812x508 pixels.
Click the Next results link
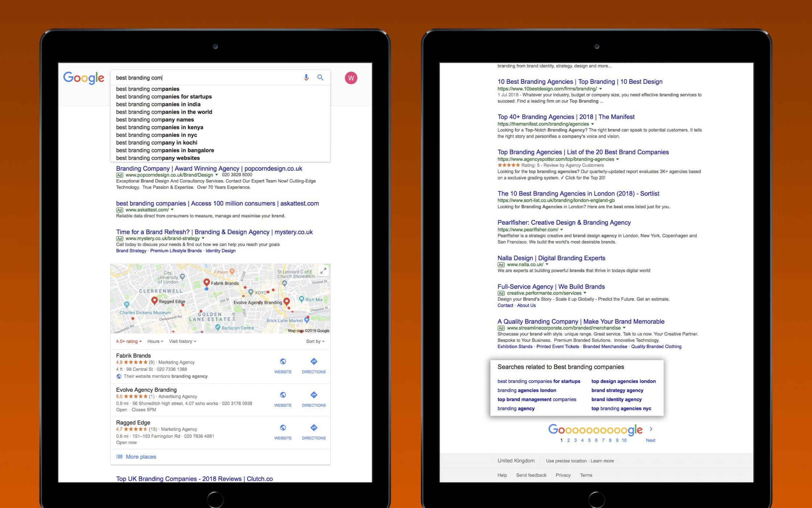(x=650, y=441)
